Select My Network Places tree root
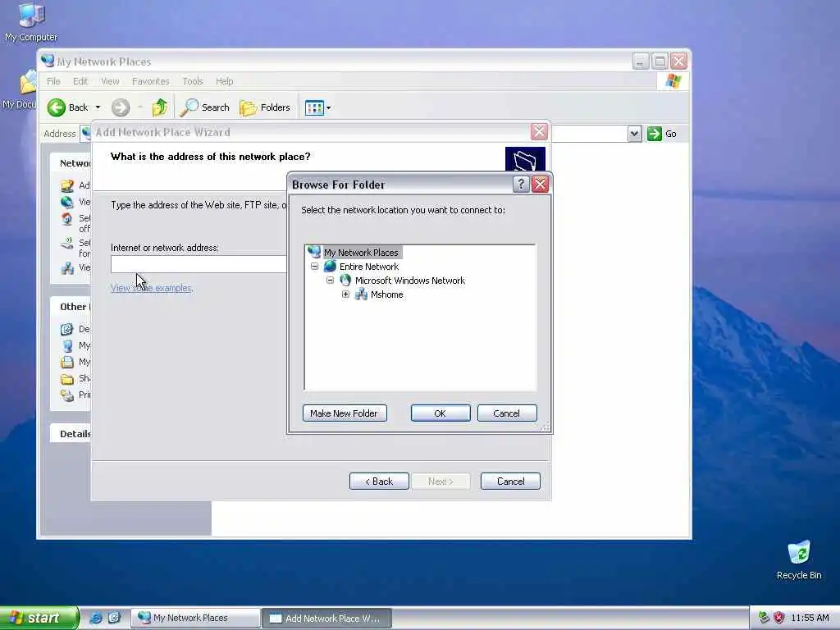This screenshot has width=840, height=630. tap(361, 253)
